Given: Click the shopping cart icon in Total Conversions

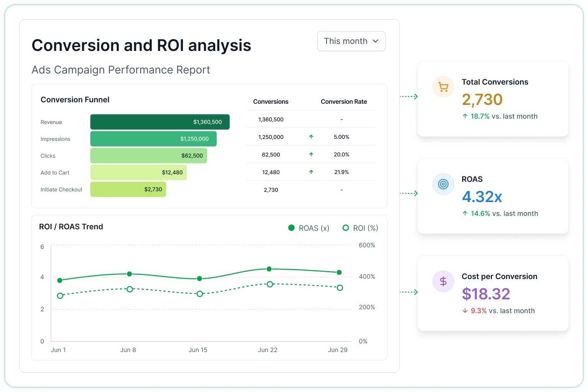Looking at the screenshot, I should (x=443, y=87).
